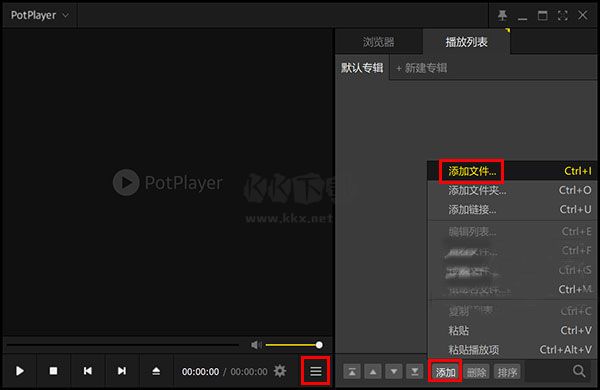Image resolution: width=600 pixels, height=390 pixels.
Task: Mute audio via the speaker icon
Action: (x=256, y=345)
